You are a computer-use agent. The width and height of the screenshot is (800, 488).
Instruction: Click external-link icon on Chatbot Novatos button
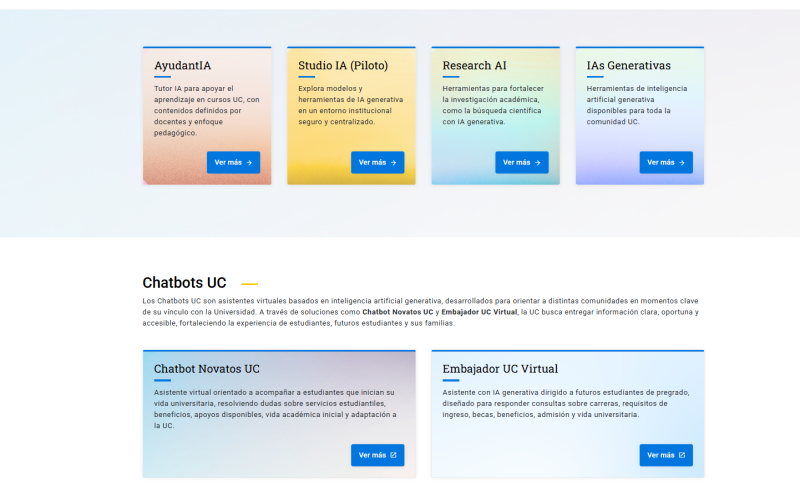tap(393, 455)
